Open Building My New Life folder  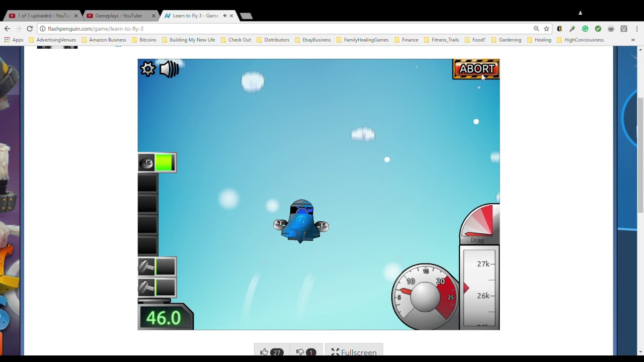click(x=188, y=40)
